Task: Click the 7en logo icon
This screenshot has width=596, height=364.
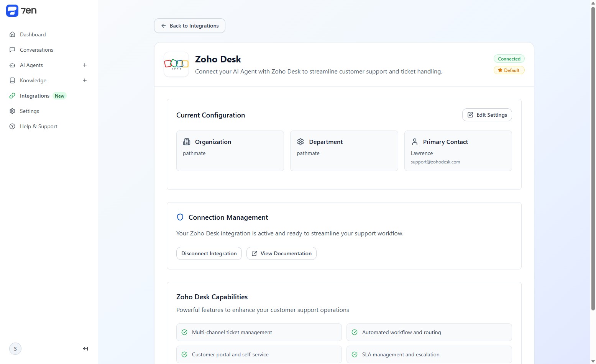Action: tap(12, 11)
